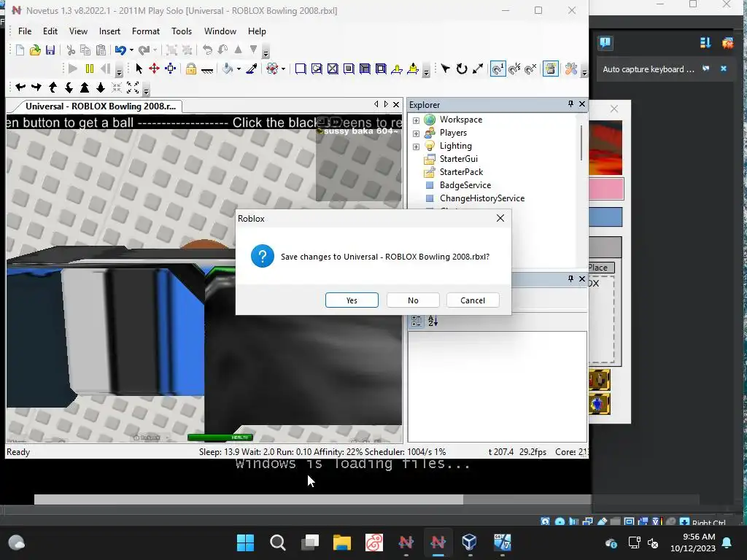This screenshot has height=560, width=747.
Task: Toggle the Lock padlock tool
Action: (x=191, y=69)
